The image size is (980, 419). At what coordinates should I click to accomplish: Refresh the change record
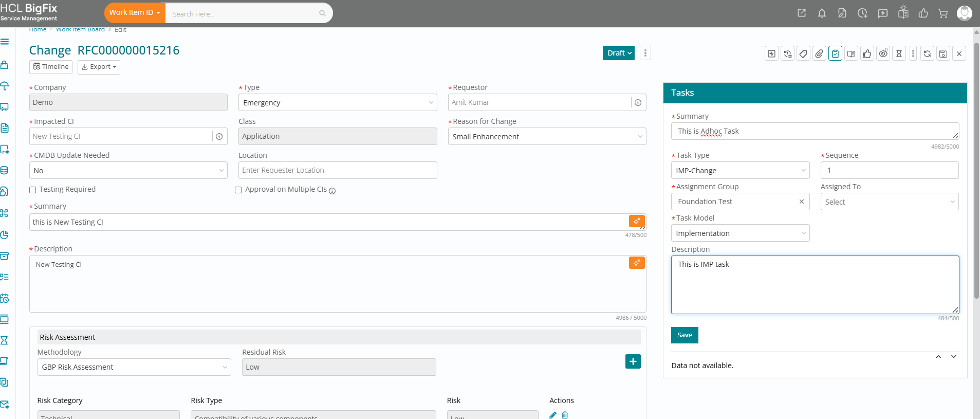click(x=927, y=53)
